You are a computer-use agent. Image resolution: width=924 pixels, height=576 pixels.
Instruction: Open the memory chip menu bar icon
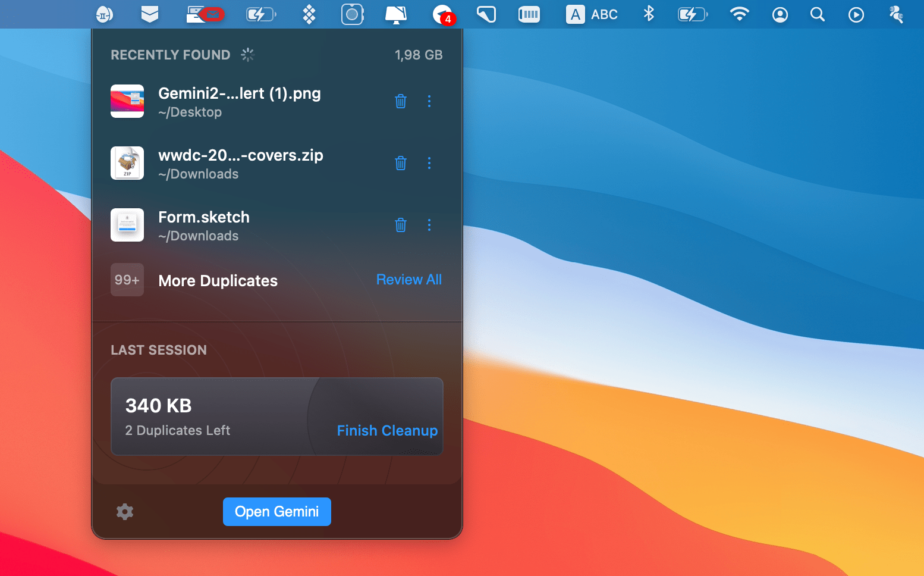pyautogui.click(x=529, y=14)
